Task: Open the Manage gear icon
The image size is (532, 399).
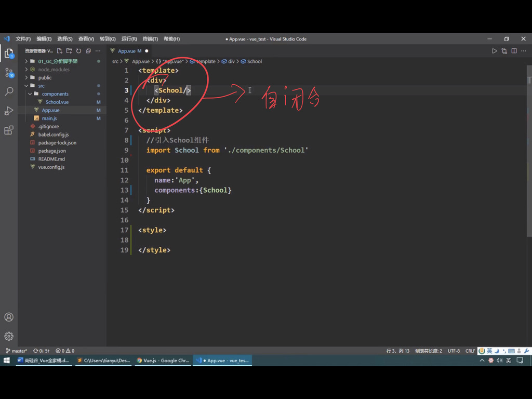Action: tap(9, 336)
